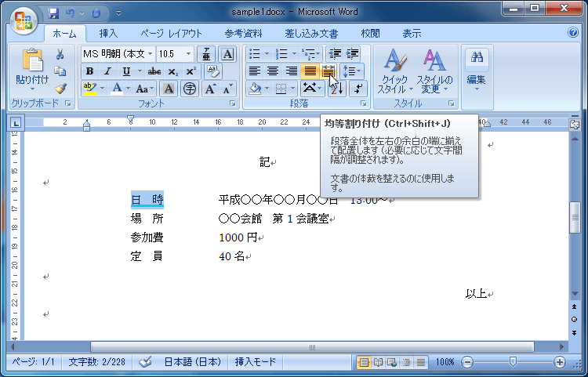Click spell check status icon
This screenshot has width=588, height=377.
tap(145, 361)
